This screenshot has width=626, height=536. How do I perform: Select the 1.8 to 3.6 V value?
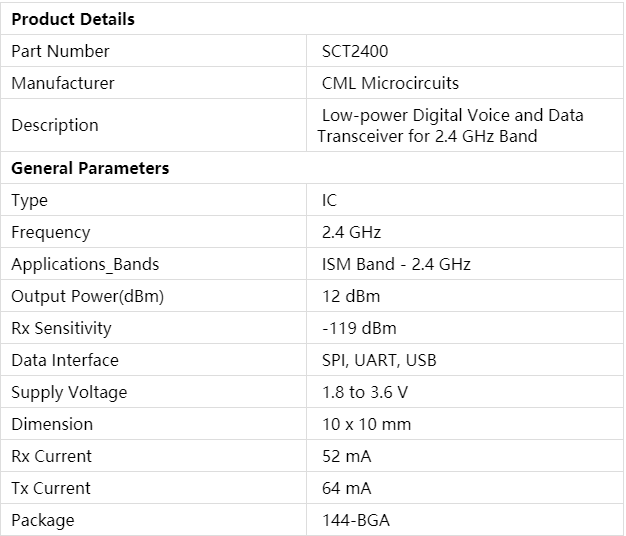[364, 392]
